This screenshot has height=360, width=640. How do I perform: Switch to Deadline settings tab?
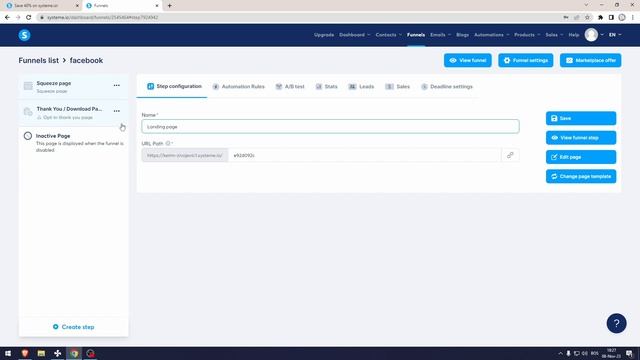(x=447, y=87)
